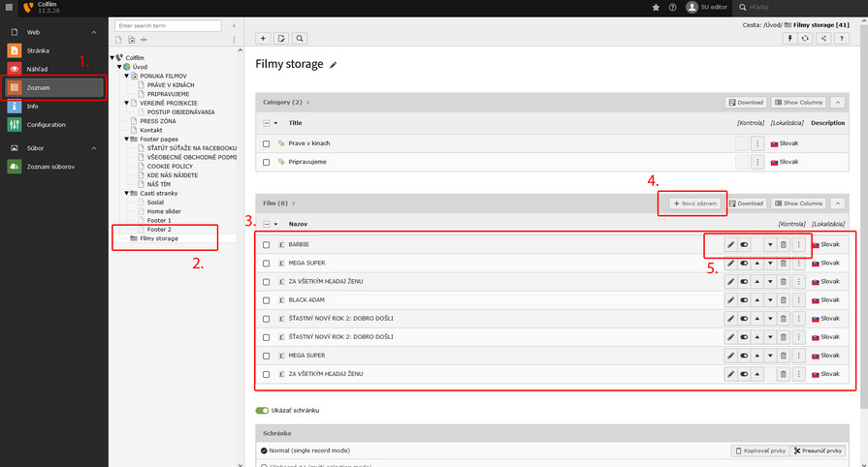The width and height of the screenshot is (868, 467).
Task: Click Download in Film table header
Action: click(746, 203)
